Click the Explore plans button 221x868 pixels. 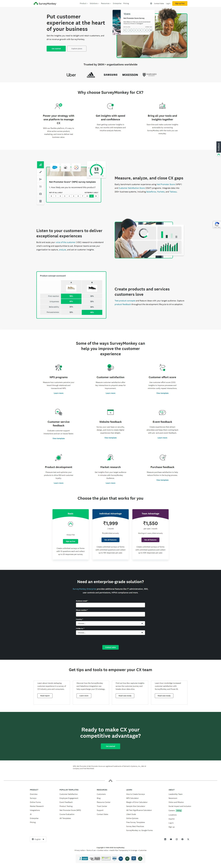coord(77,49)
